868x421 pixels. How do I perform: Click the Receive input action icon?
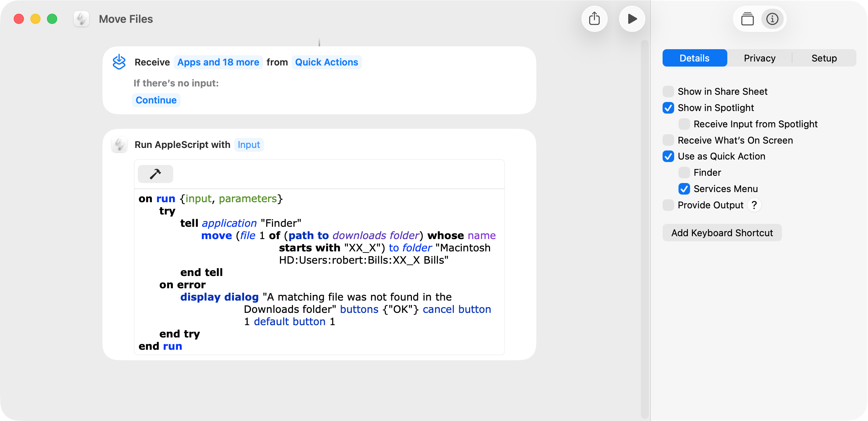click(119, 62)
